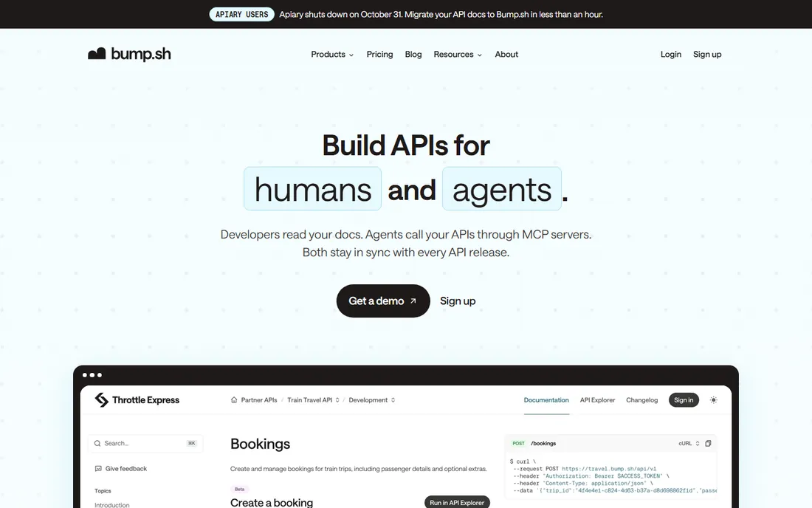Click the highlighted word humans
812x508 pixels.
click(x=313, y=189)
